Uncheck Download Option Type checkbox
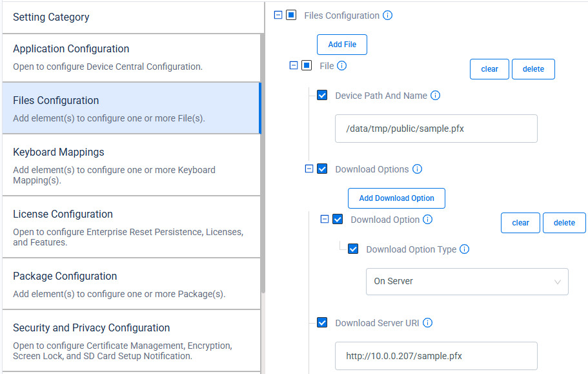Image resolution: width=588 pixels, height=374 pixels. click(x=353, y=249)
